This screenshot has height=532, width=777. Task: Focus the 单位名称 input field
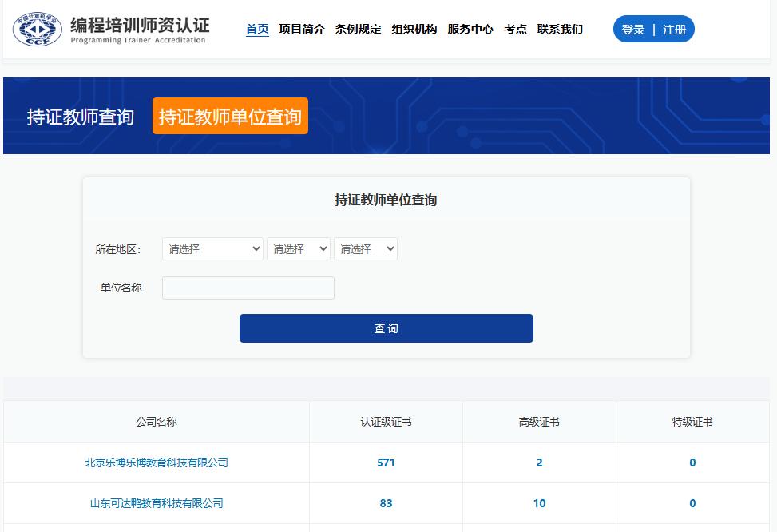pos(248,288)
